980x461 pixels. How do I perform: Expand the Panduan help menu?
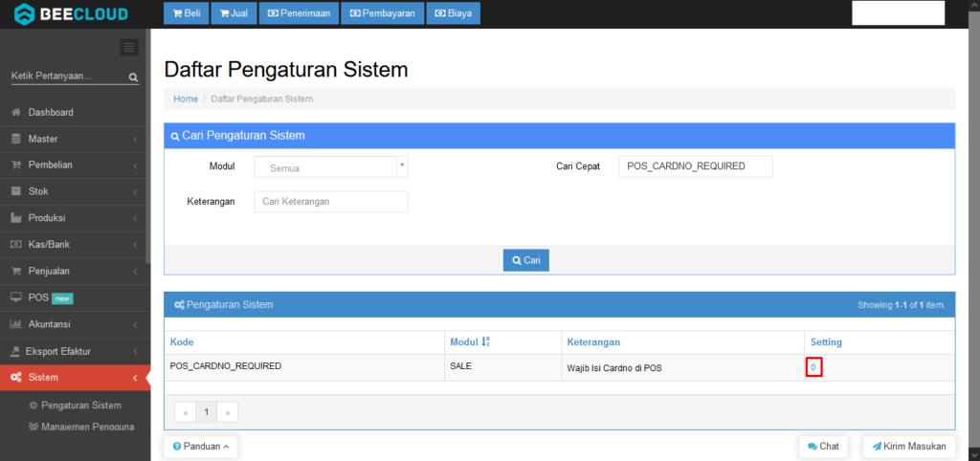click(x=201, y=447)
